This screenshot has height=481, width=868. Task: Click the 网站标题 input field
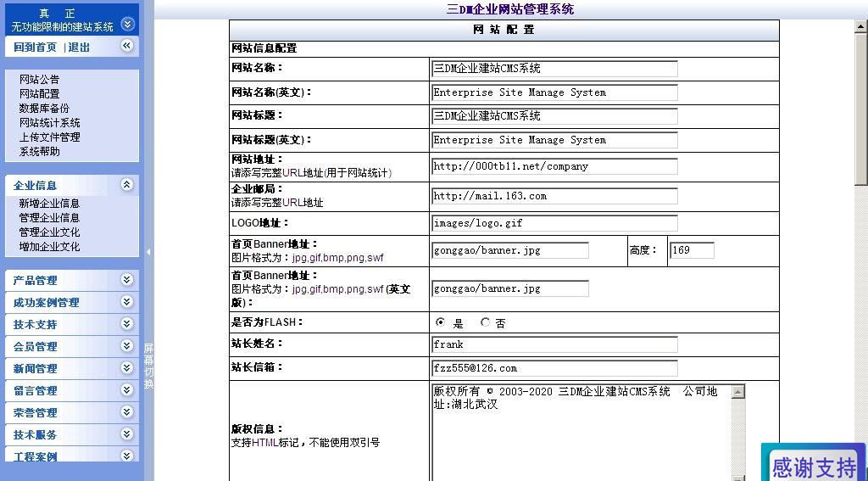tap(554, 116)
